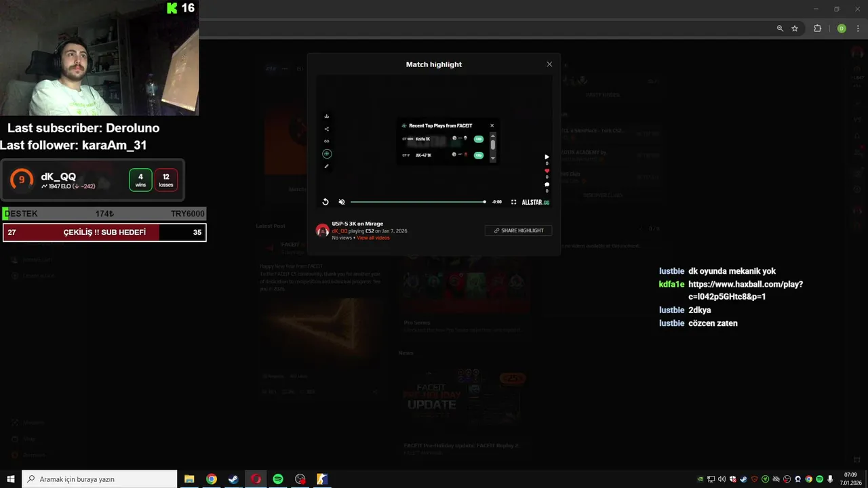Download the highlight via the download icon
Image resolution: width=868 pixels, height=488 pixels.
coord(326,116)
